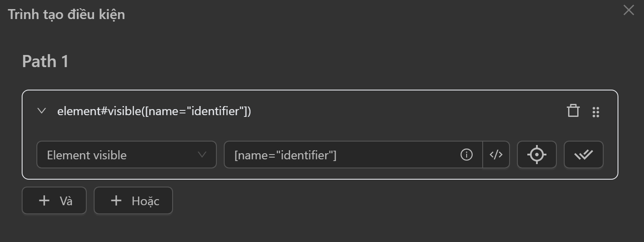Verify selector with double-check icon
Image resolution: width=644 pixels, height=242 pixels.
click(x=583, y=155)
